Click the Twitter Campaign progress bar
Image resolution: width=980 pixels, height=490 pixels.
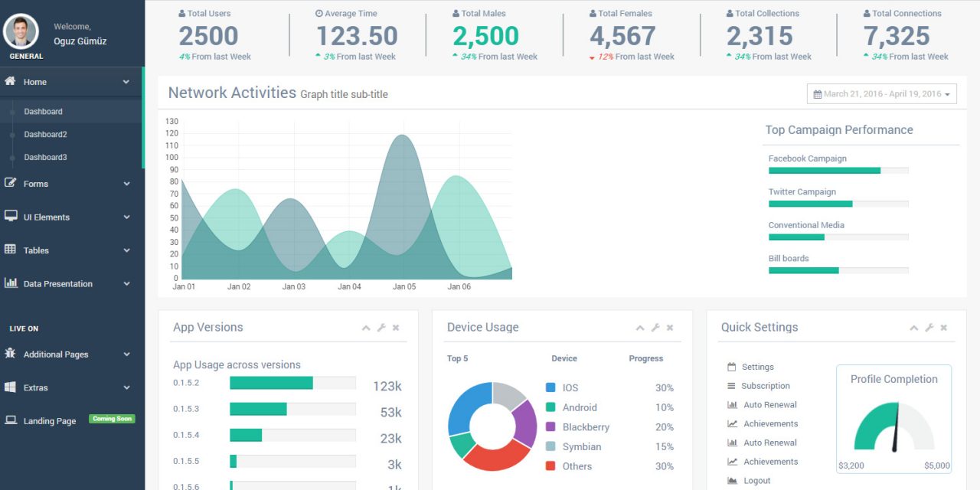[x=838, y=204]
